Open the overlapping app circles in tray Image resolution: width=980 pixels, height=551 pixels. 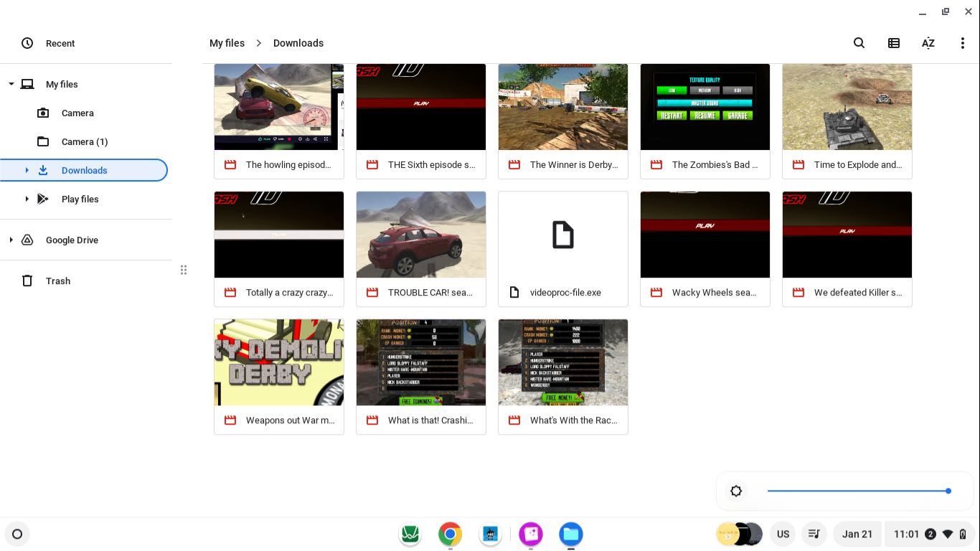pyautogui.click(x=740, y=534)
